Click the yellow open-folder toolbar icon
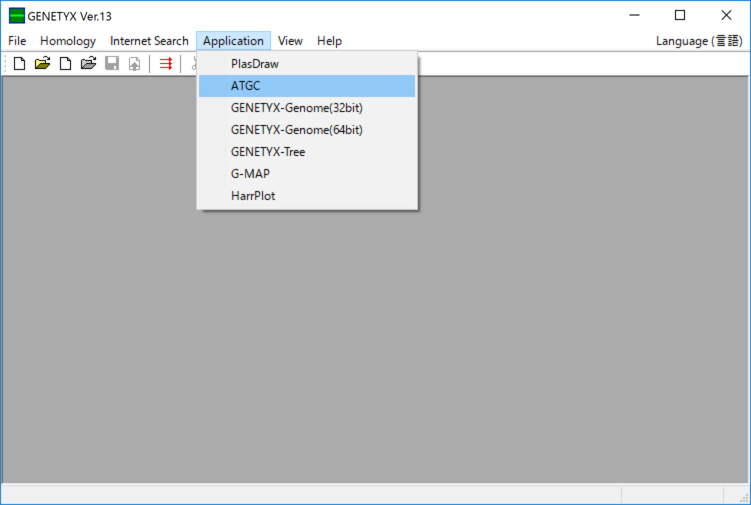 click(43, 64)
